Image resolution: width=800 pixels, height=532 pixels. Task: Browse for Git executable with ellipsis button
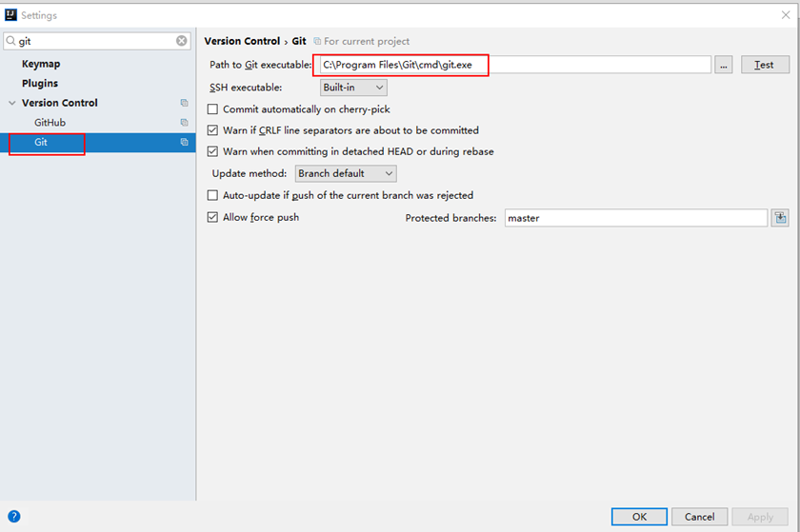[724, 65]
